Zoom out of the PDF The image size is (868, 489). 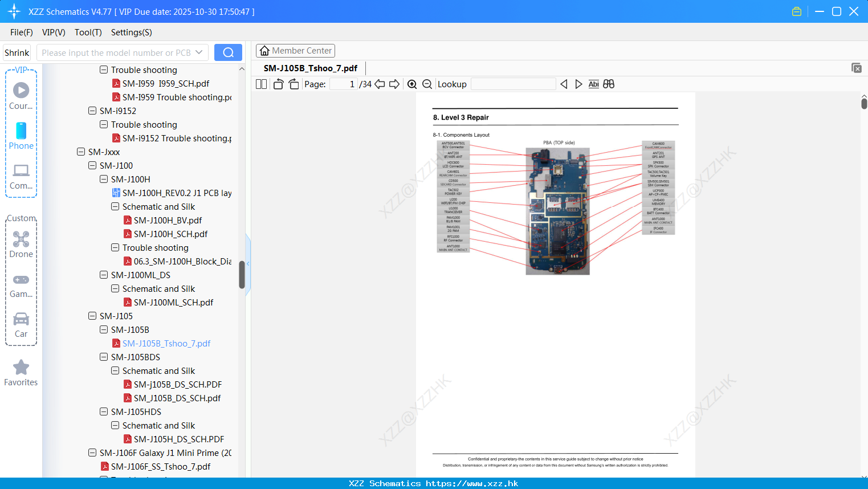tap(427, 84)
